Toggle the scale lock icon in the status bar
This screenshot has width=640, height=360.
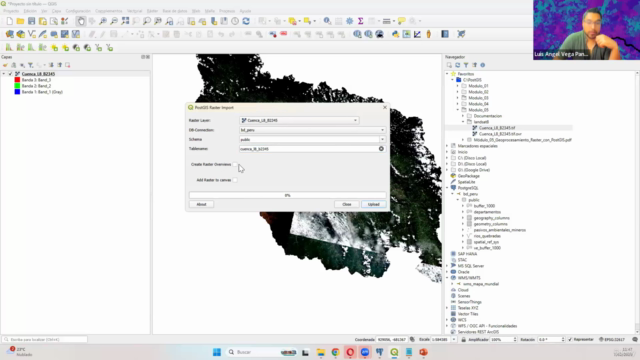click(x=463, y=340)
